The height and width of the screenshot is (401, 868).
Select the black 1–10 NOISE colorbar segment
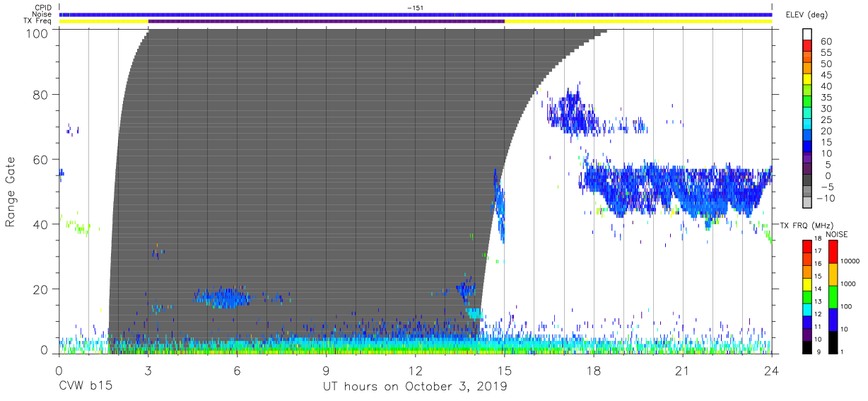[x=833, y=342]
